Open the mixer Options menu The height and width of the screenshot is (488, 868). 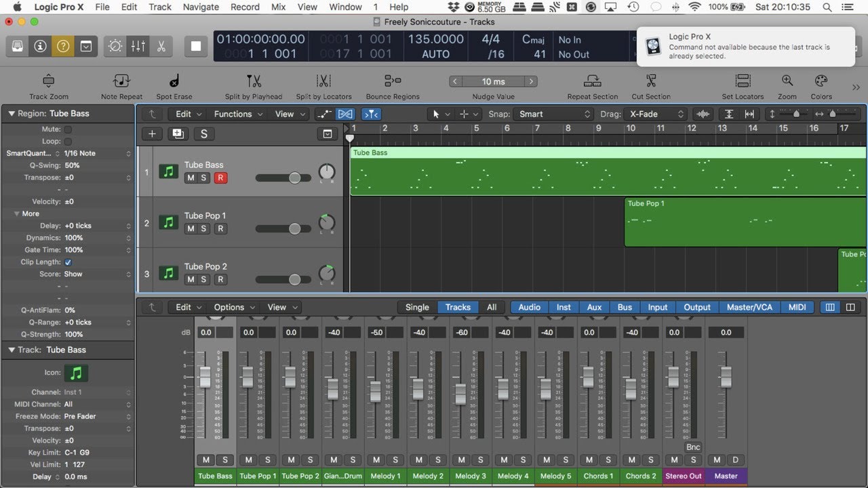[x=234, y=307]
